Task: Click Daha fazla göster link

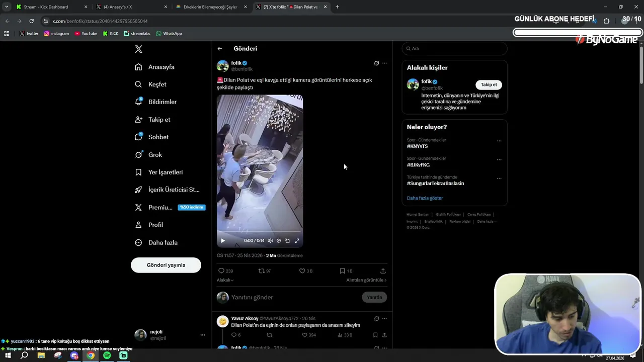Action: pos(425,198)
